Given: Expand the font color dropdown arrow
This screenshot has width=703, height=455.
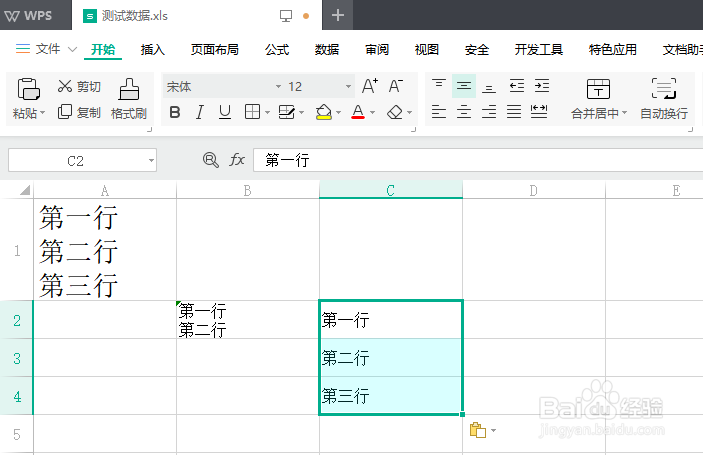Looking at the screenshot, I should click(x=373, y=113).
